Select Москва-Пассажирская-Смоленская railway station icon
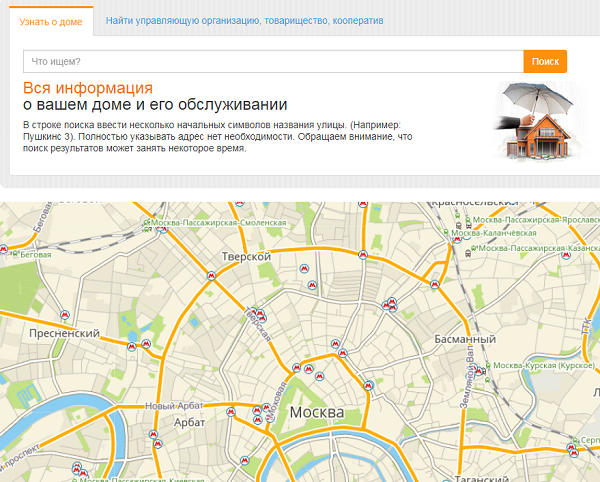 pyautogui.click(x=147, y=226)
